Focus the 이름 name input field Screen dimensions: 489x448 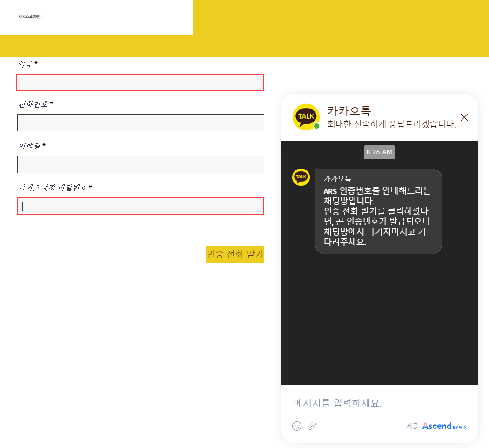click(140, 83)
